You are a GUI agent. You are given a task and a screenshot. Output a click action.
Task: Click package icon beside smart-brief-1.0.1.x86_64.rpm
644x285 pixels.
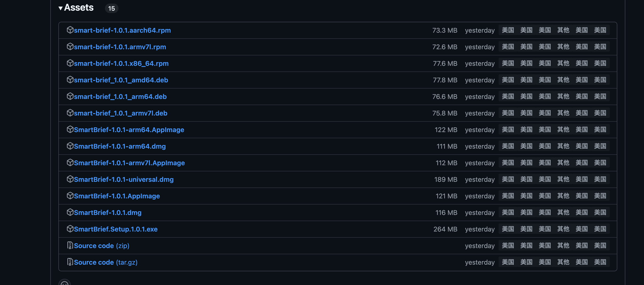[70, 63]
